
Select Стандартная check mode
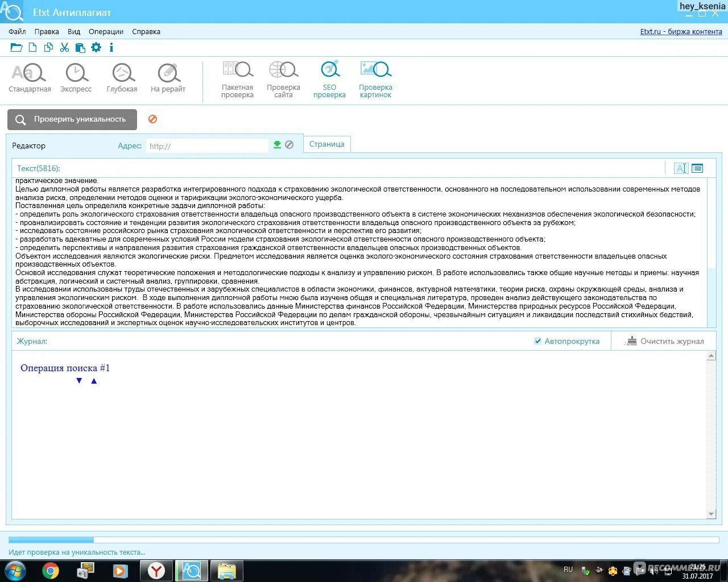(30, 78)
